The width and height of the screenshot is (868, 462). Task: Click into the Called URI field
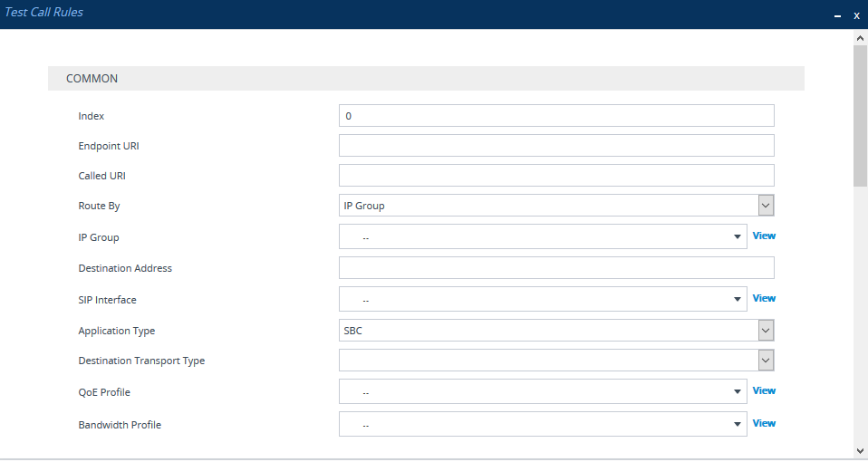point(555,176)
